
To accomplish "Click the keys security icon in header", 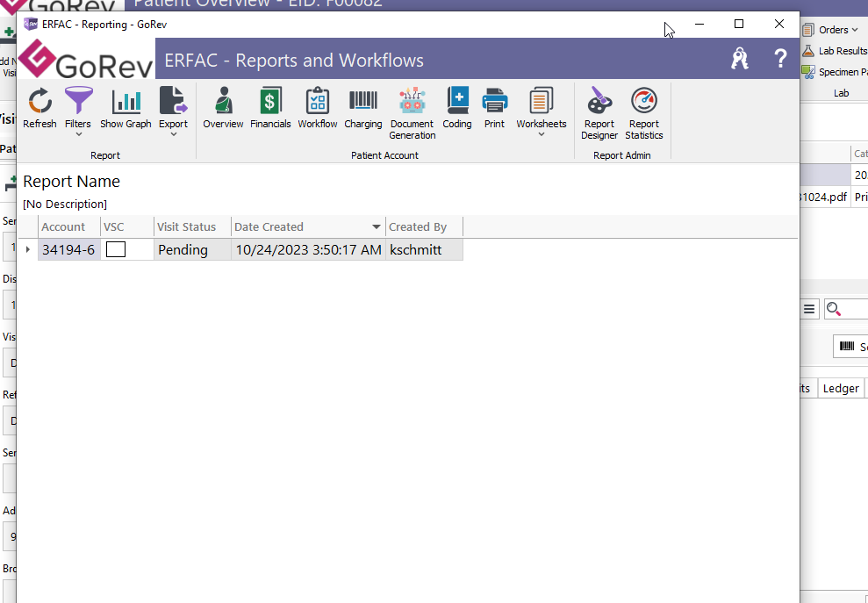I will pyautogui.click(x=740, y=58).
